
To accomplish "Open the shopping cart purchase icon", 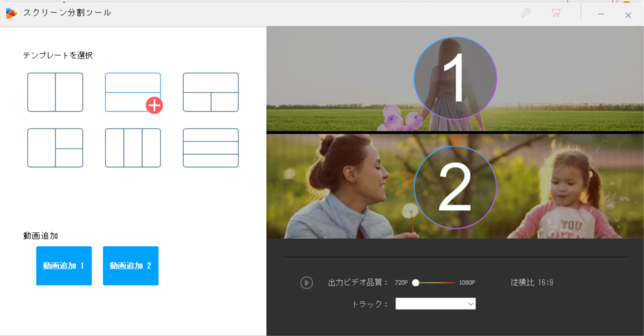I will coord(556,13).
